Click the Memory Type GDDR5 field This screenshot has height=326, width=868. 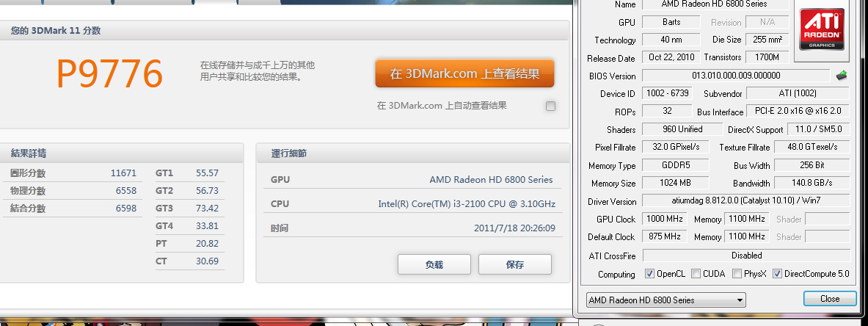coord(675,164)
